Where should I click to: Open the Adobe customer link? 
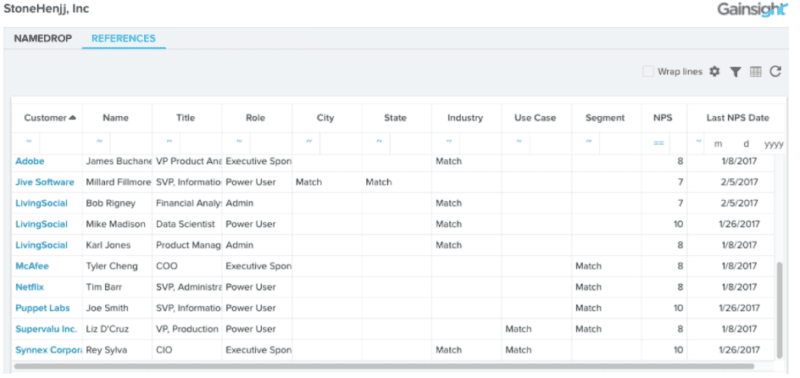tap(30, 161)
